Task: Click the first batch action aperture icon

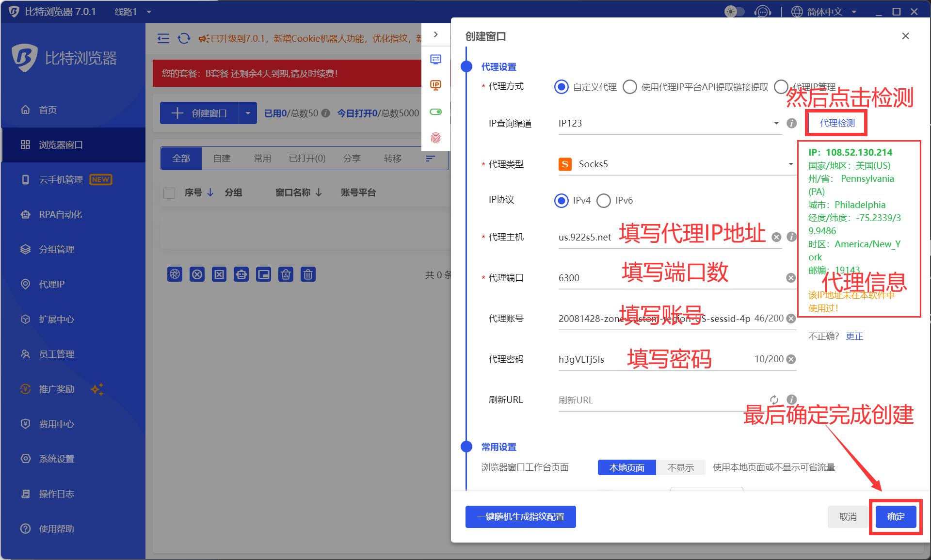Action: (x=175, y=274)
